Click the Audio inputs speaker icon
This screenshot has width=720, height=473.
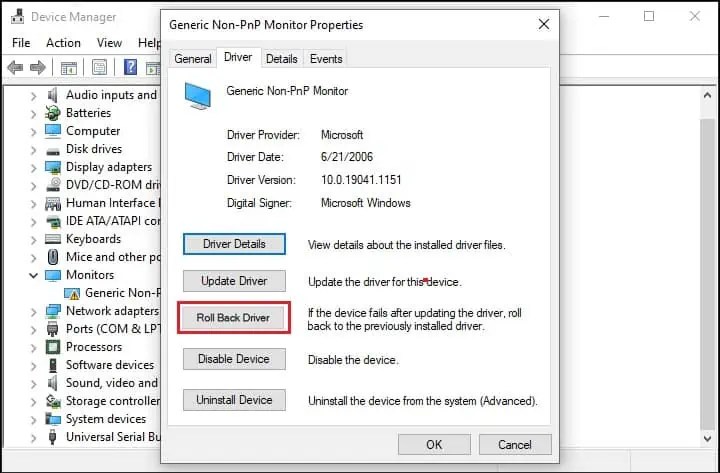pyautogui.click(x=53, y=95)
